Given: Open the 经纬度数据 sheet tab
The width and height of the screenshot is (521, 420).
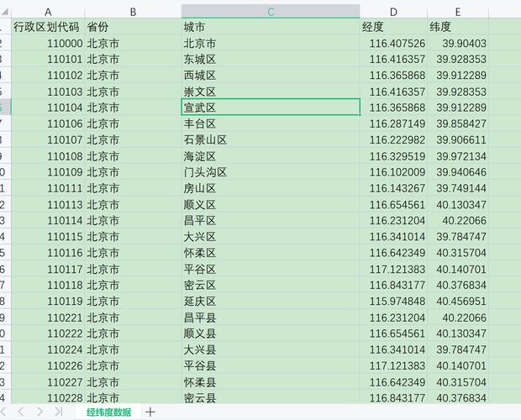Looking at the screenshot, I should click(x=108, y=412).
